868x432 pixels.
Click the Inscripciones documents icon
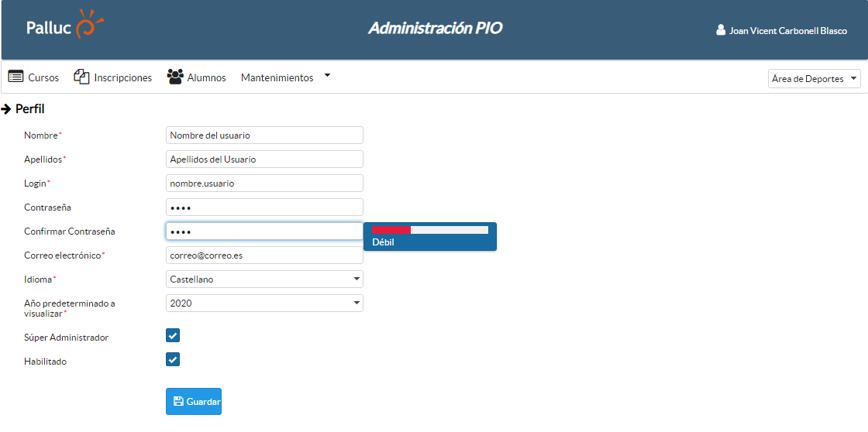(81, 77)
